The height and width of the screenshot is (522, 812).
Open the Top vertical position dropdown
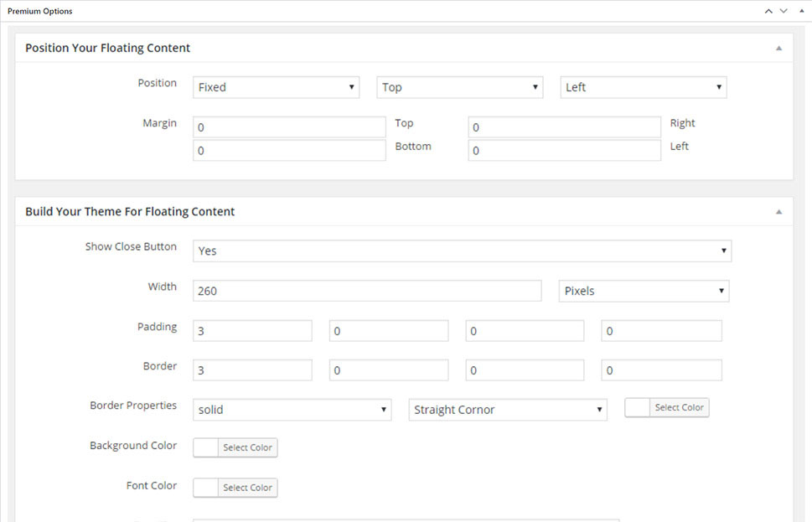[460, 87]
